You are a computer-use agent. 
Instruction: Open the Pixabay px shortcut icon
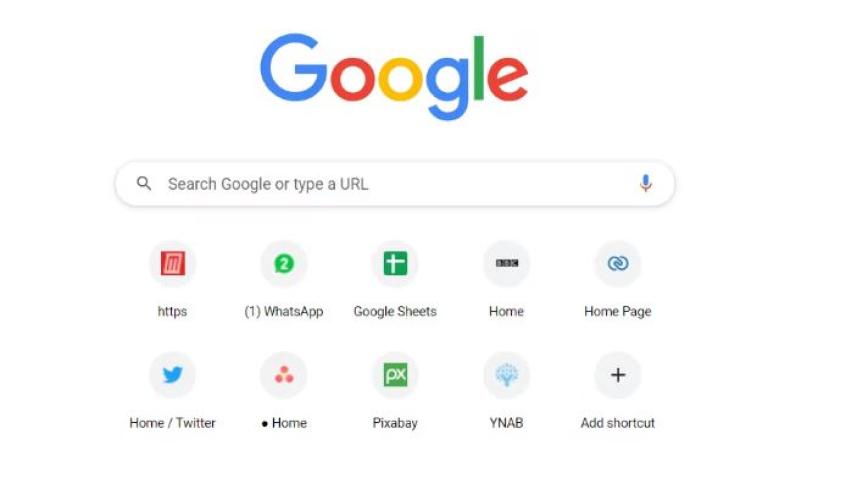395,375
